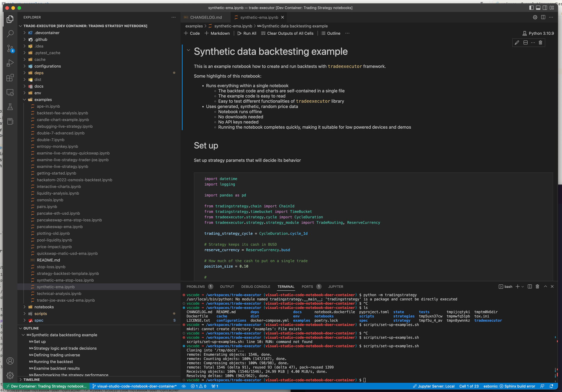Expand the .devcontainer folder

tap(25, 33)
